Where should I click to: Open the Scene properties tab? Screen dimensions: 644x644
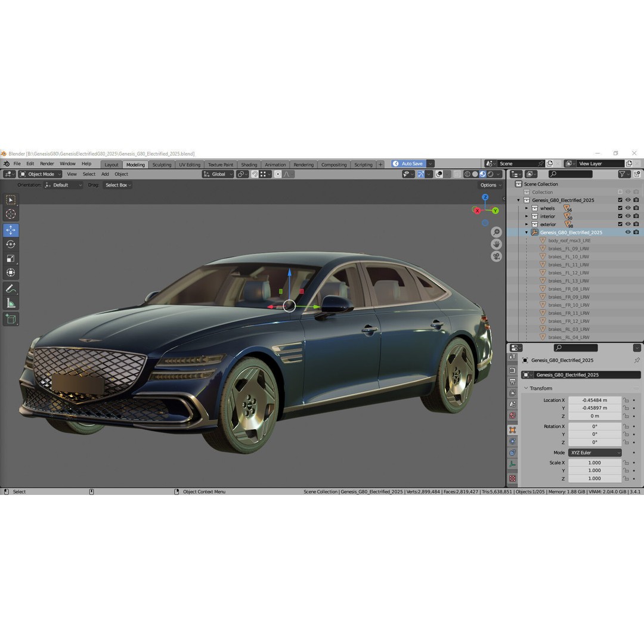click(x=513, y=404)
